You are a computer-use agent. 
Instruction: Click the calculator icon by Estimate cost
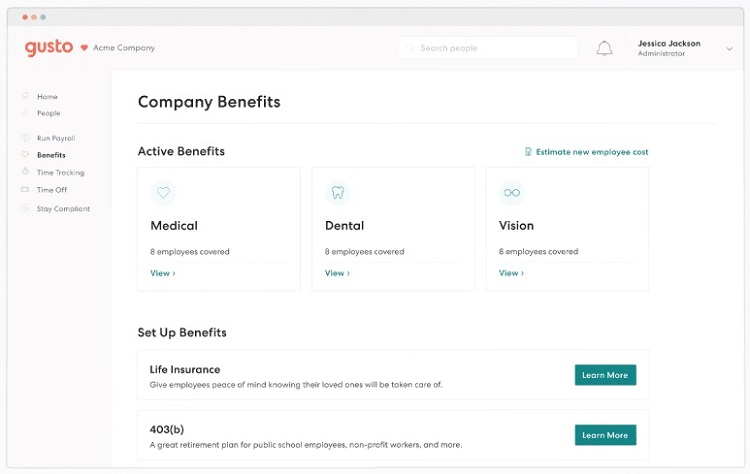pos(528,152)
